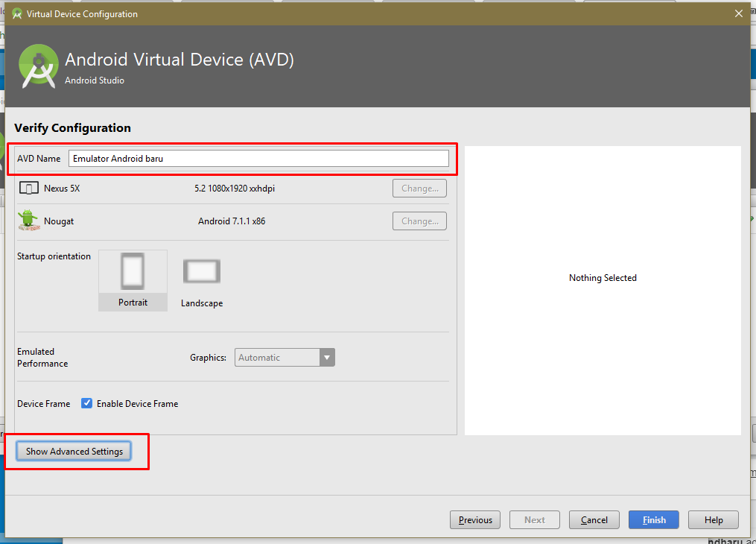The width and height of the screenshot is (756, 544).
Task: Click the 'Emulated Performance' label
Action: tap(42, 358)
